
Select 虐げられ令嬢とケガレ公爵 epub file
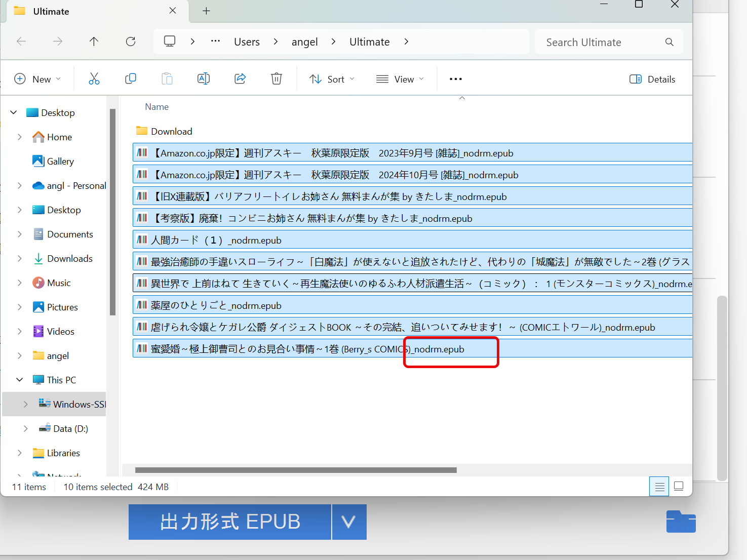click(412, 327)
